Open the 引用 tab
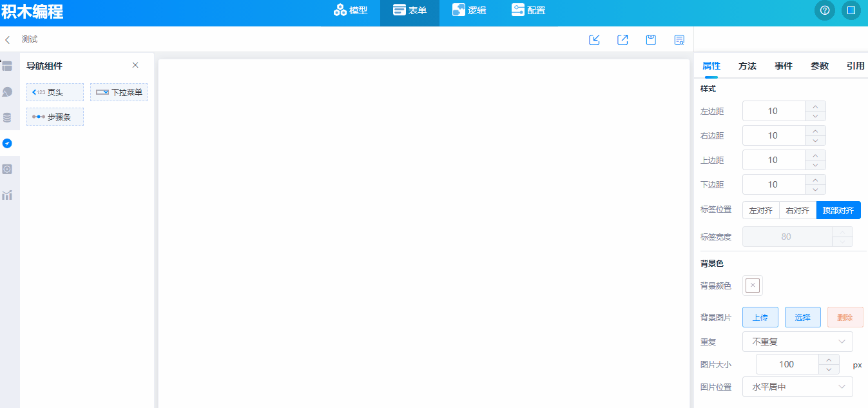 tap(856, 66)
